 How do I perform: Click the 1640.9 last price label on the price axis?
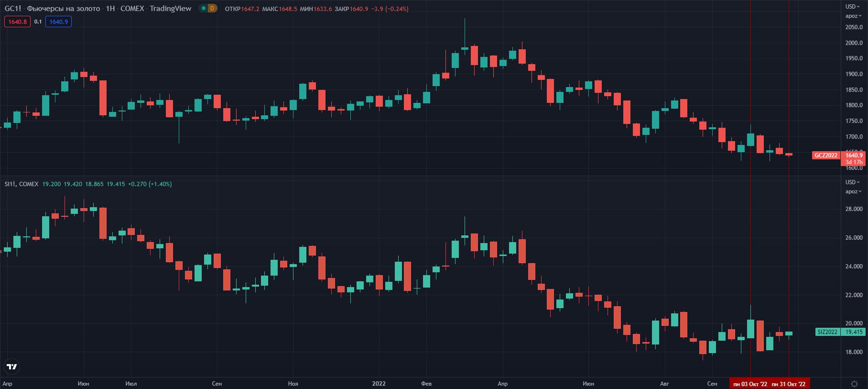click(854, 155)
